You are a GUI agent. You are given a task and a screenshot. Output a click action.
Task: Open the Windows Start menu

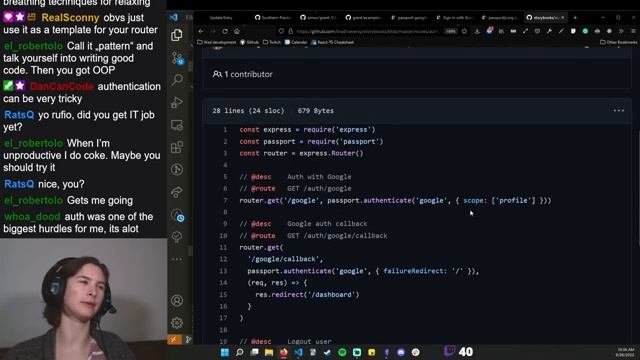[224, 352]
